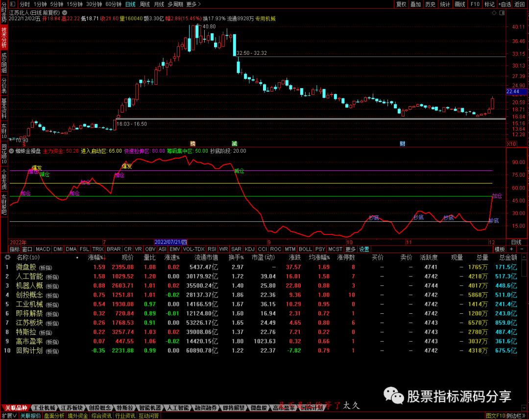Click the 财 marker on the chart timeline

point(402,143)
